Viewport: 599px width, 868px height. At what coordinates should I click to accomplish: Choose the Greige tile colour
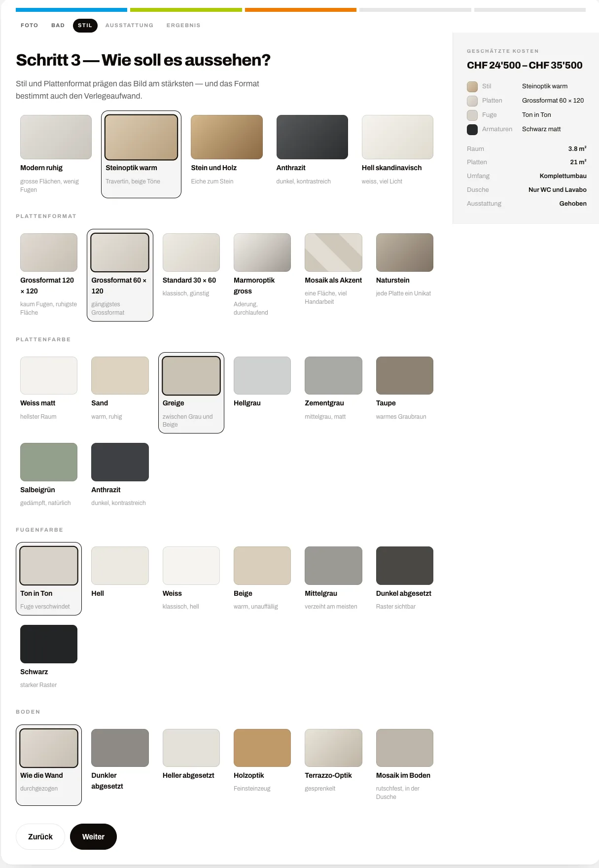click(191, 393)
